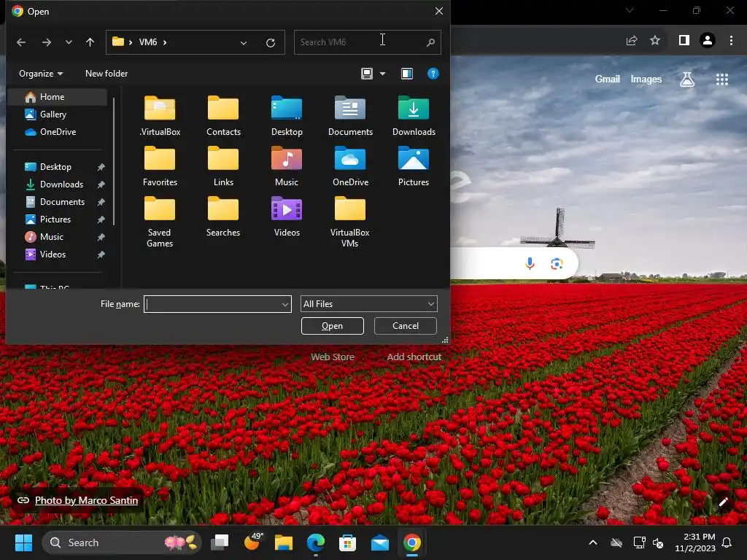Open Chrome profile avatar
This screenshot has height=560, width=747.
708,41
